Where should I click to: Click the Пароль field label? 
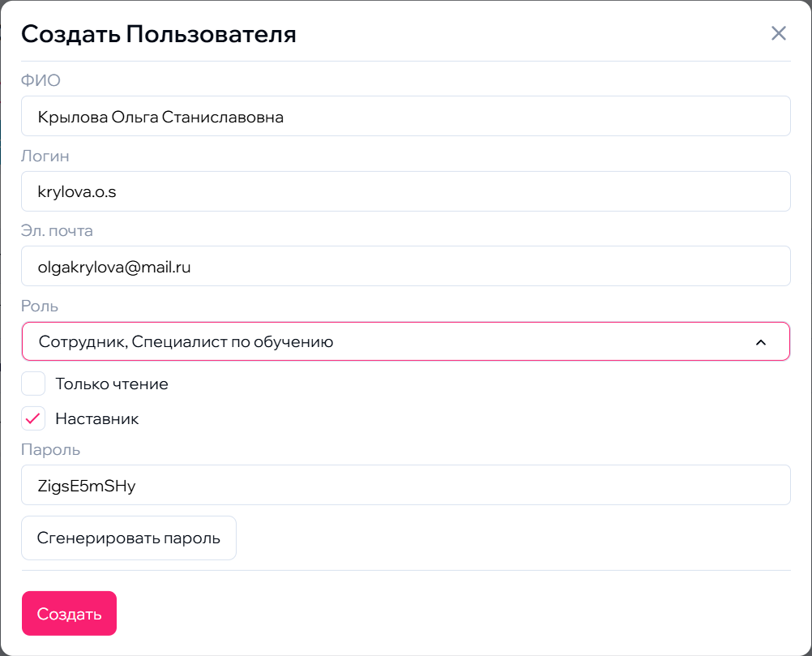pos(50,449)
